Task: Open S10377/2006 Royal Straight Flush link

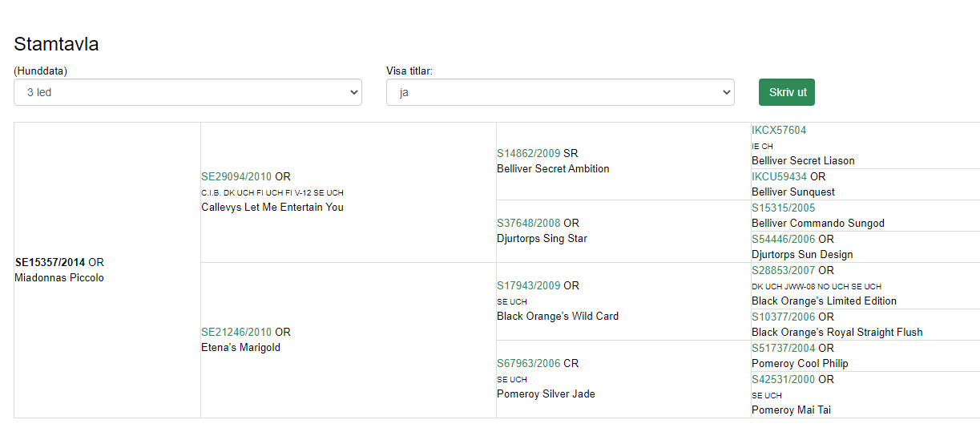Action: point(783,317)
